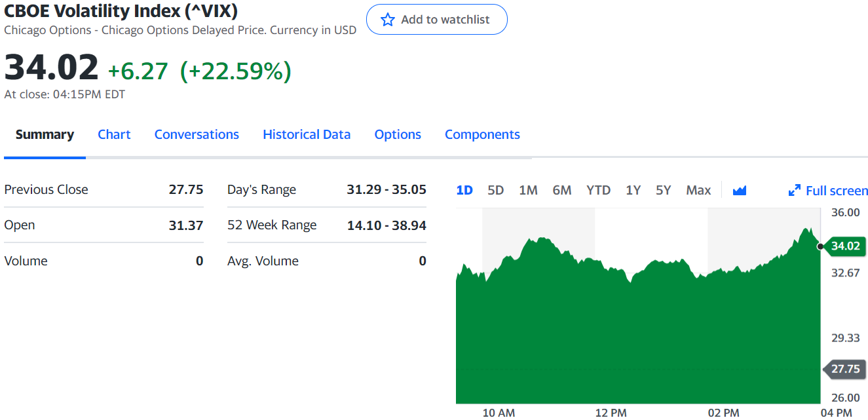Image resolution: width=868 pixels, height=420 pixels.
Task: Click the Full screen expand arrows icon
Action: (795, 191)
